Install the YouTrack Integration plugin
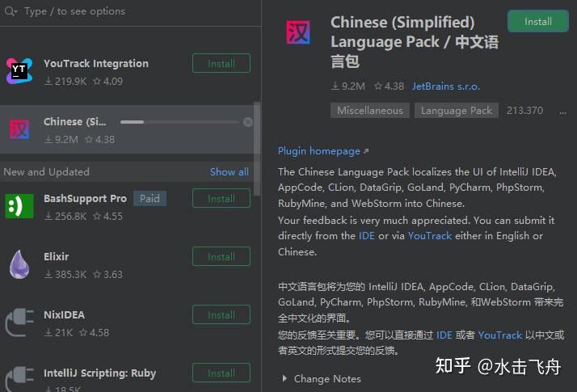 [x=221, y=63]
